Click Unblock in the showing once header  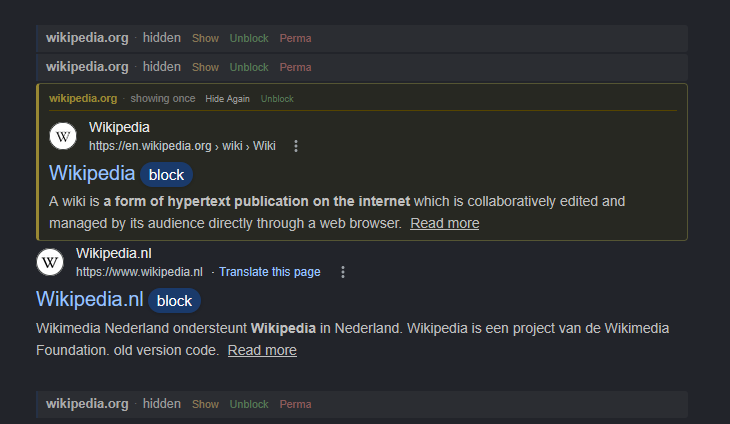[277, 99]
